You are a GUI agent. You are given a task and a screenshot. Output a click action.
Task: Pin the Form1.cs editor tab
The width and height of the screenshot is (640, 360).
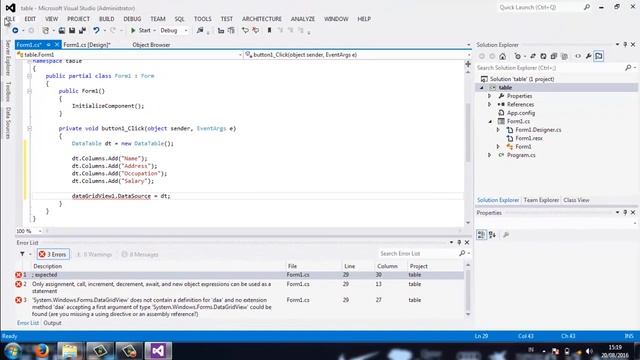[48, 44]
